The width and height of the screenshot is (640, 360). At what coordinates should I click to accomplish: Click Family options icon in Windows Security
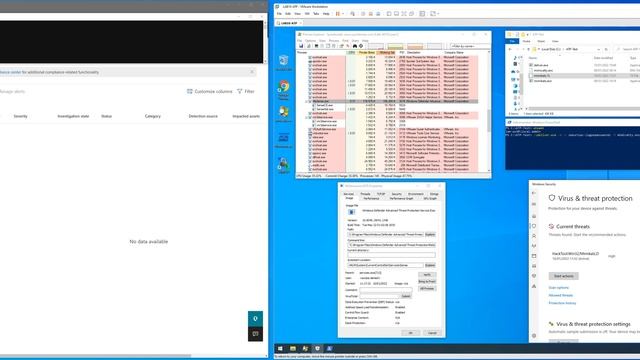pyautogui.click(x=534, y=286)
